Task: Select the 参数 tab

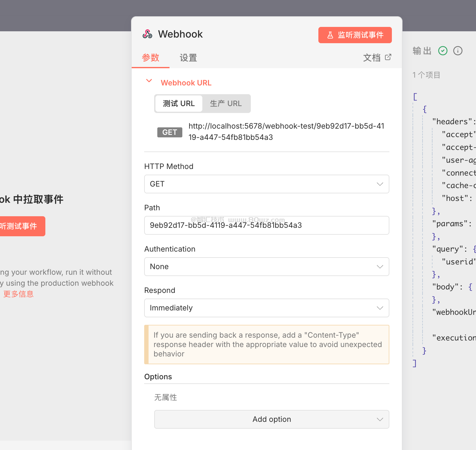Action: pyautogui.click(x=150, y=58)
